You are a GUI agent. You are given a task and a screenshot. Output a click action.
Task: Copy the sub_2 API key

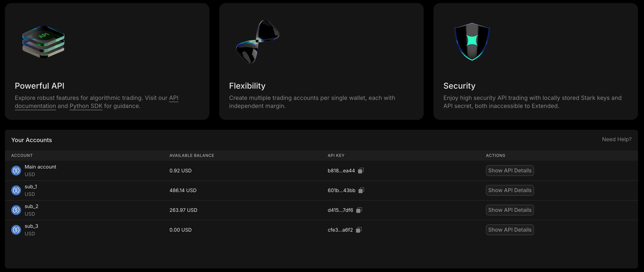[359, 210]
